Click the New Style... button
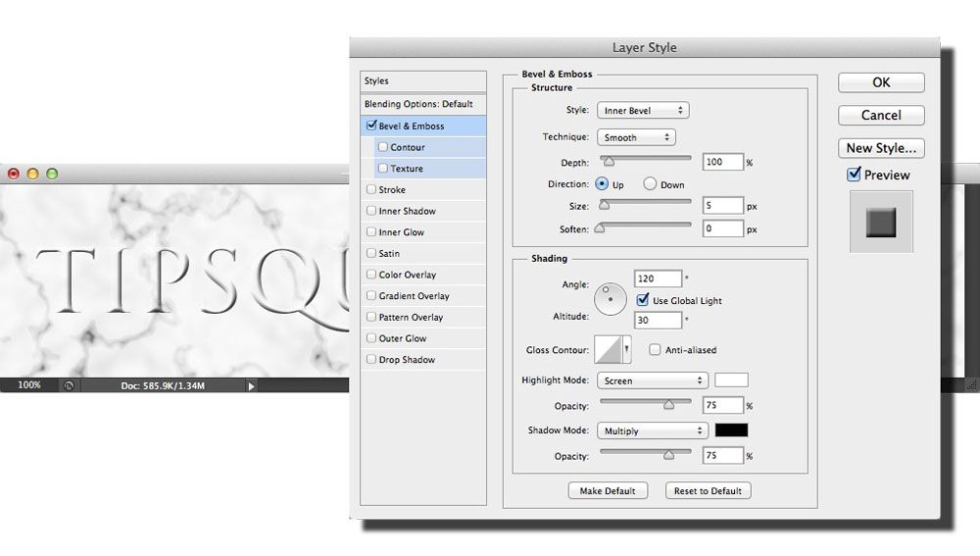 (881, 148)
